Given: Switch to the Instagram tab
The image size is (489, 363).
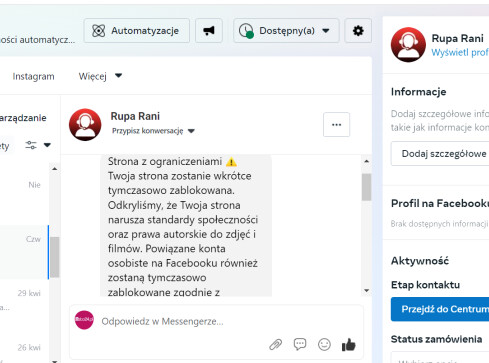Looking at the screenshot, I should pos(33,76).
